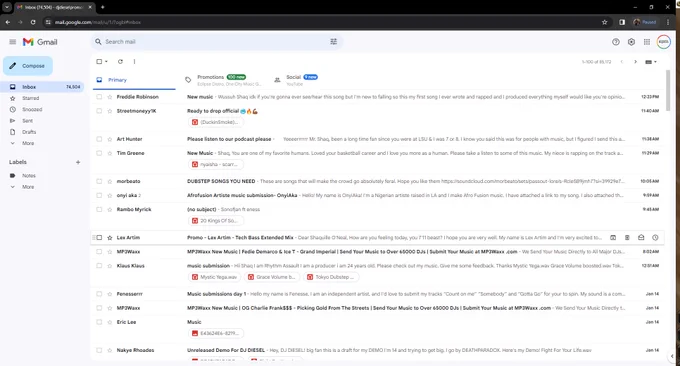Go to the older emails page arrow

[635, 62]
